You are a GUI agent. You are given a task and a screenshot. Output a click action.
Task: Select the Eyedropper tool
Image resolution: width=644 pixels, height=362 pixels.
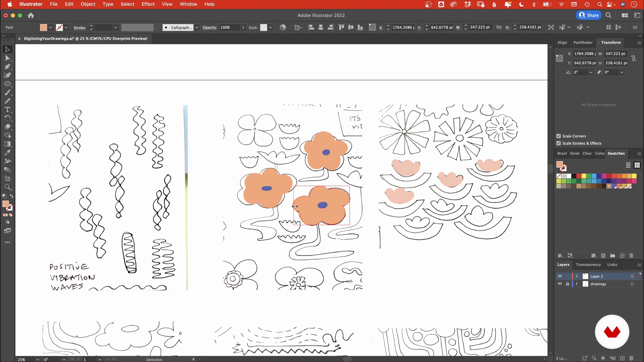point(7,153)
